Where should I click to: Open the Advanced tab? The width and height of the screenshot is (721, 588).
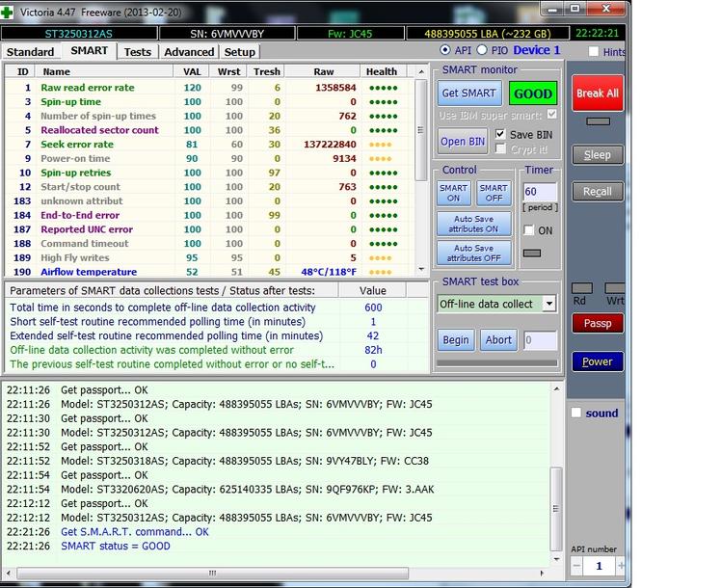click(x=189, y=52)
